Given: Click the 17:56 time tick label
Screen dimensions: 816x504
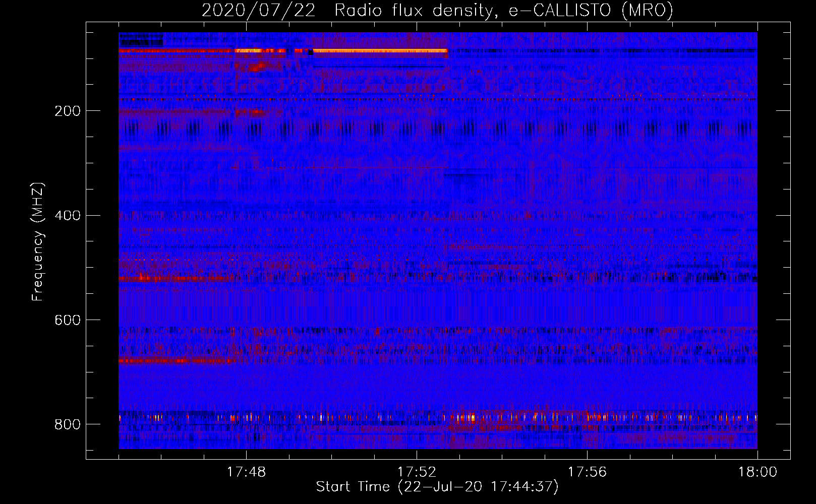Looking at the screenshot, I should click(x=587, y=472).
